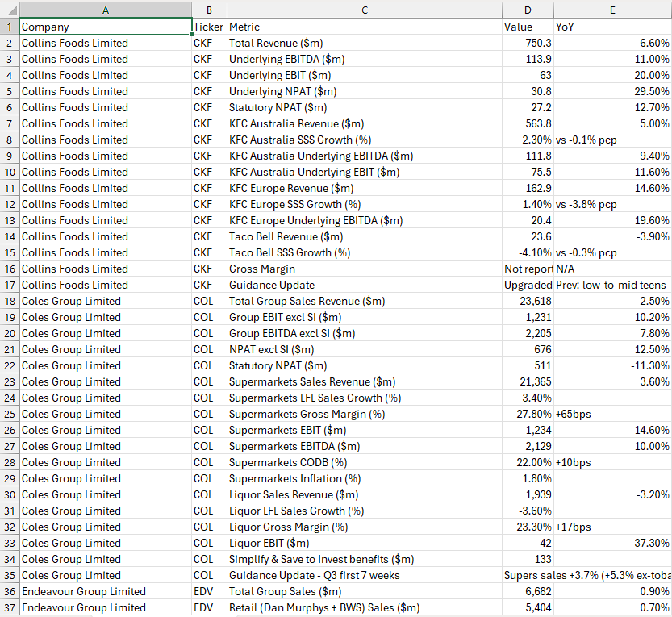Select the 'Prev: low-to-mid teens' cell

pos(612,285)
